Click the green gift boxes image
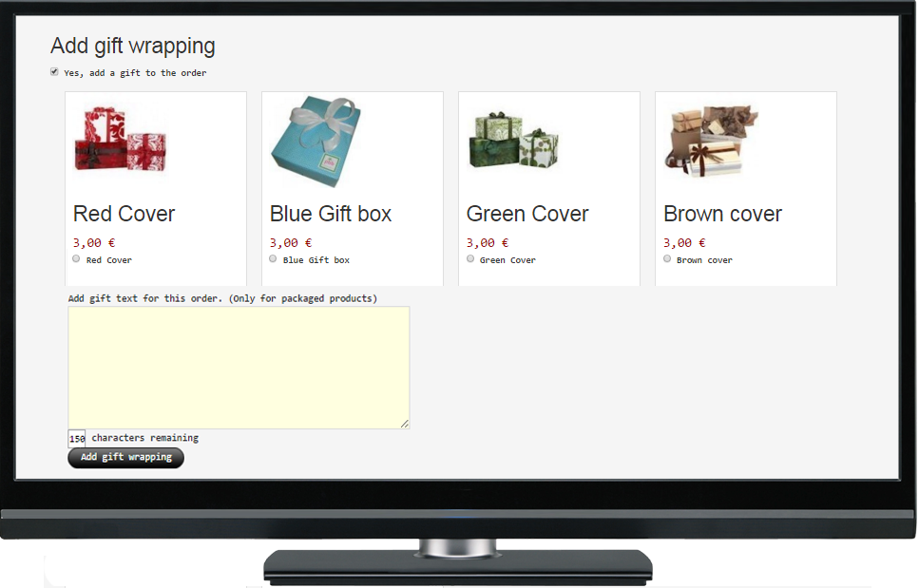Screen dimensions: 919x588 coord(514,141)
